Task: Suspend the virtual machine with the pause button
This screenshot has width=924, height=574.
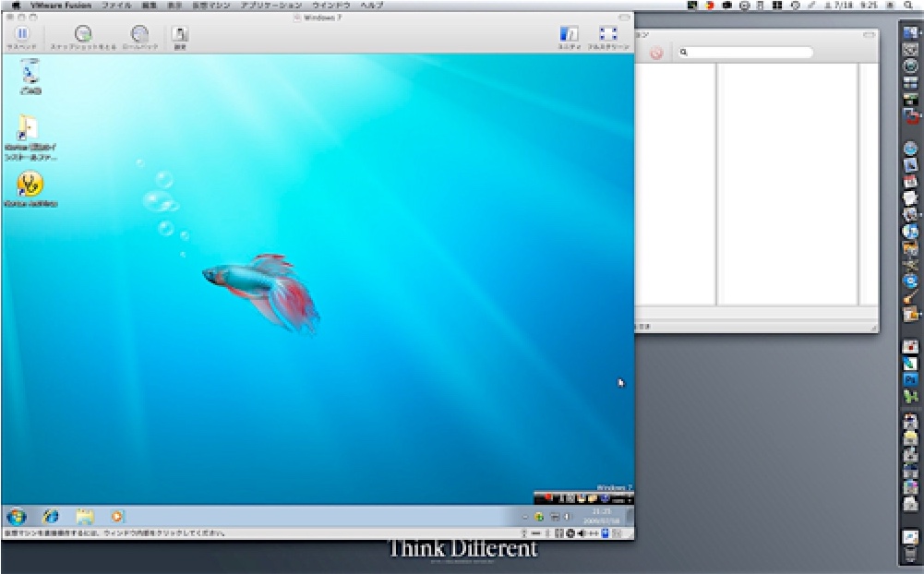Action: click(x=22, y=34)
